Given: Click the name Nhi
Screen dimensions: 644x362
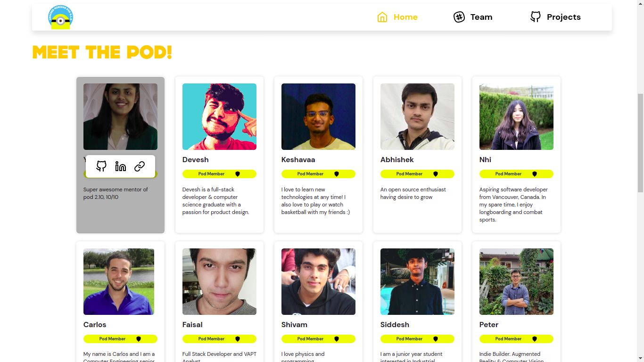Looking at the screenshot, I should click(485, 160).
